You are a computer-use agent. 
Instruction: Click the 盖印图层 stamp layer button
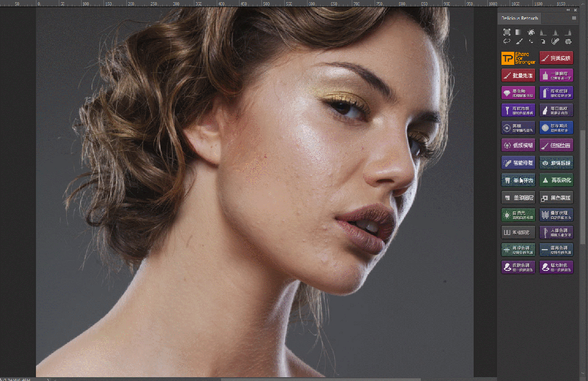[518, 198]
